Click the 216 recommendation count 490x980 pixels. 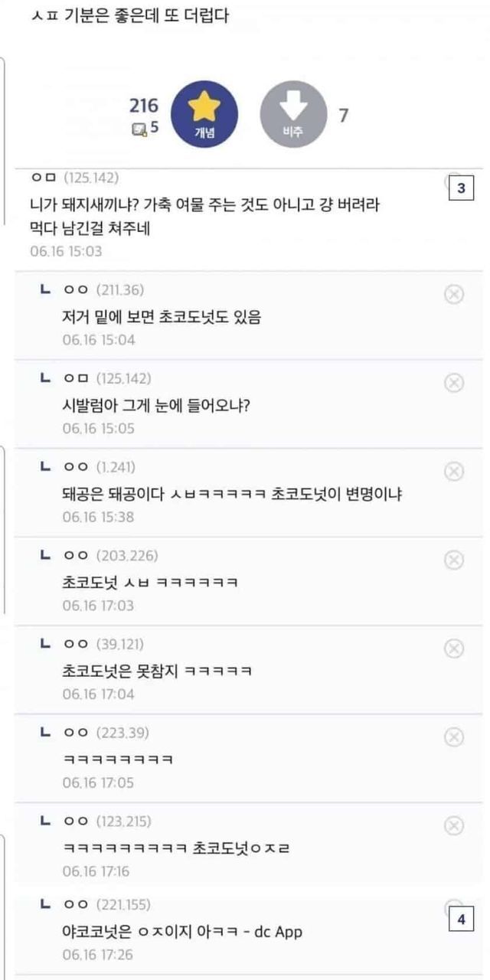[143, 106]
